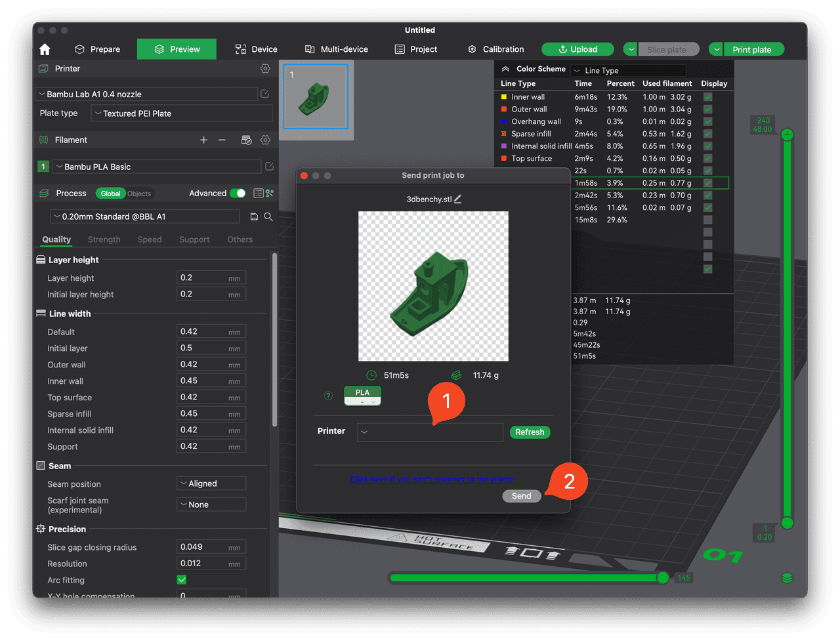Compare presets icon beside Advanced toggle
This screenshot has height=641, width=840.
click(x=270, y=193)
